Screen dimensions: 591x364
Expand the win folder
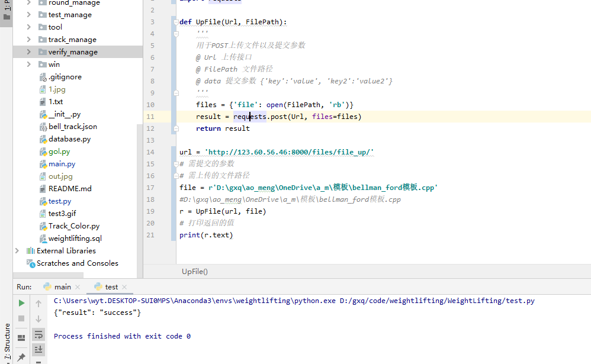click(x=28, y=65)
